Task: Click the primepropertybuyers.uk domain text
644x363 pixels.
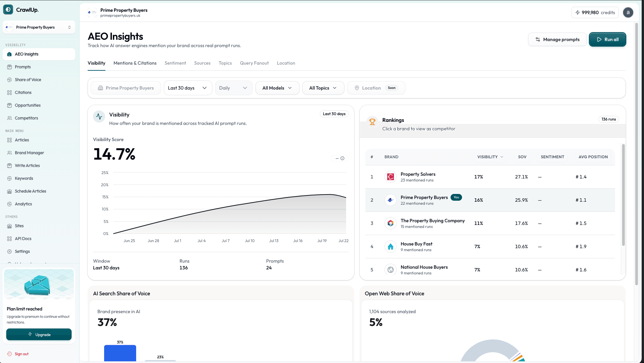Action: 120,16
